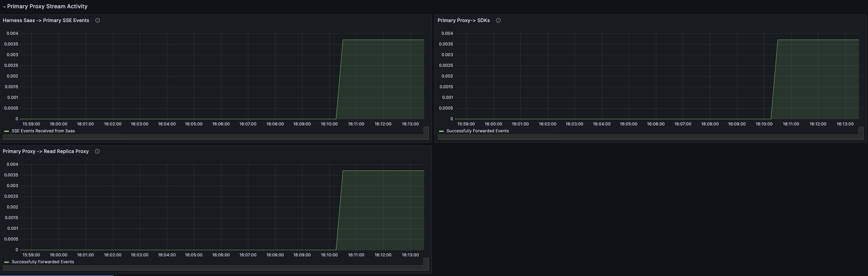Click the legend horizontal scrollbar in SSE Events panel
868x276 pixels.
coord(213,137)
